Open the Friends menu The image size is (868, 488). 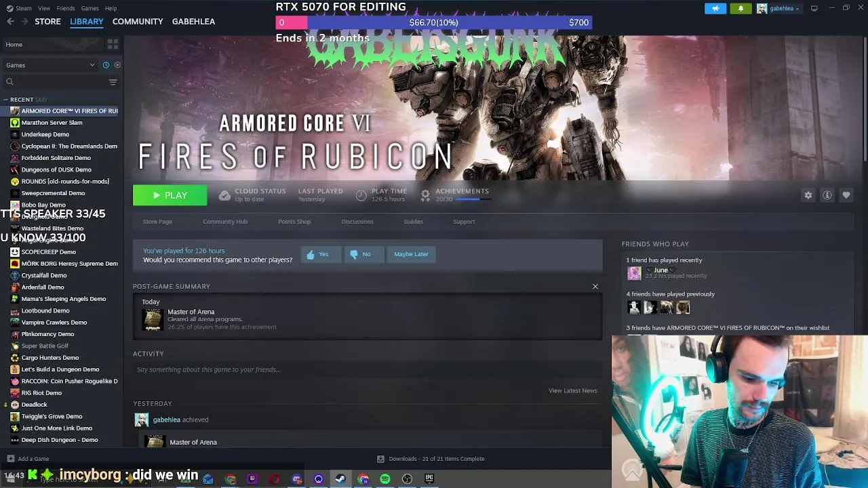[x=66, y=8]
